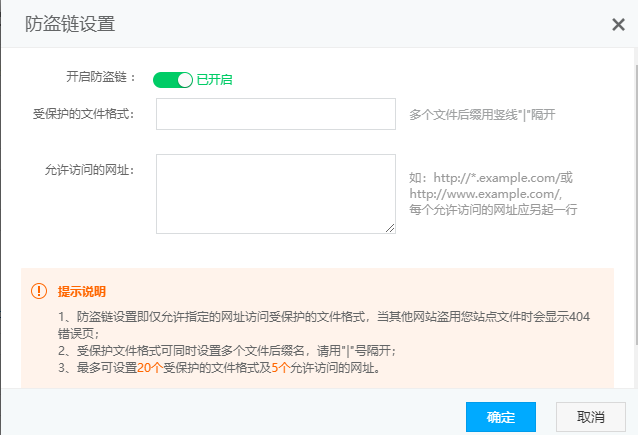
Task: Click the 受保护的文件格式 input field
Action: click(275, 114)
